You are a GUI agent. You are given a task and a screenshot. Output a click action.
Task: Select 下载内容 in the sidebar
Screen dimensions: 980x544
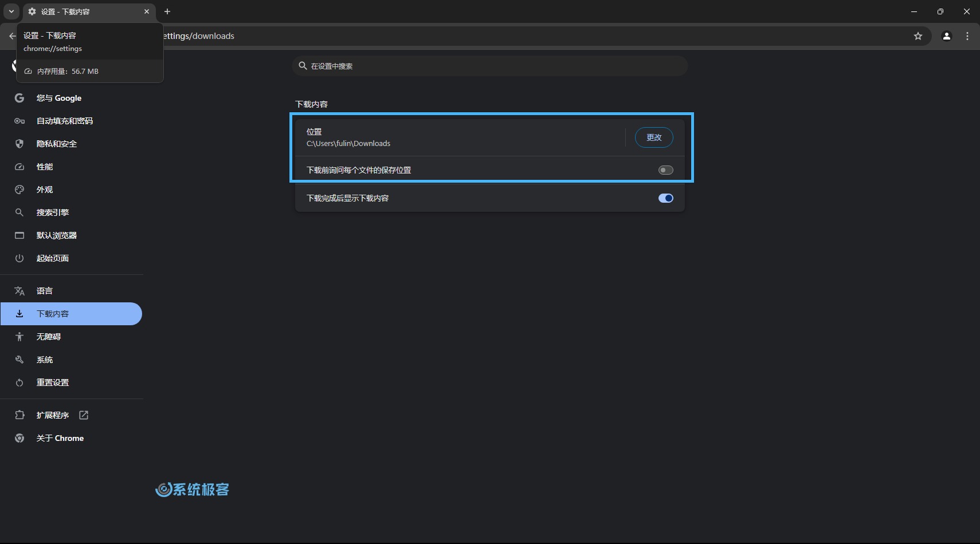click(x=71, y=314)
